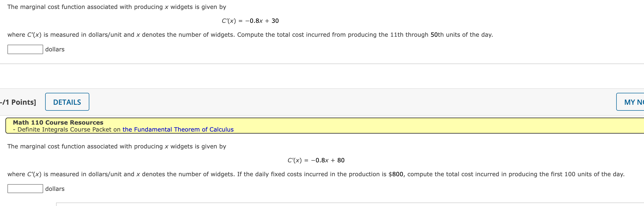Screen dimensions: 644x206
Task: Click the "-/1 Points]" score label
Action: [x=18, y=102]
